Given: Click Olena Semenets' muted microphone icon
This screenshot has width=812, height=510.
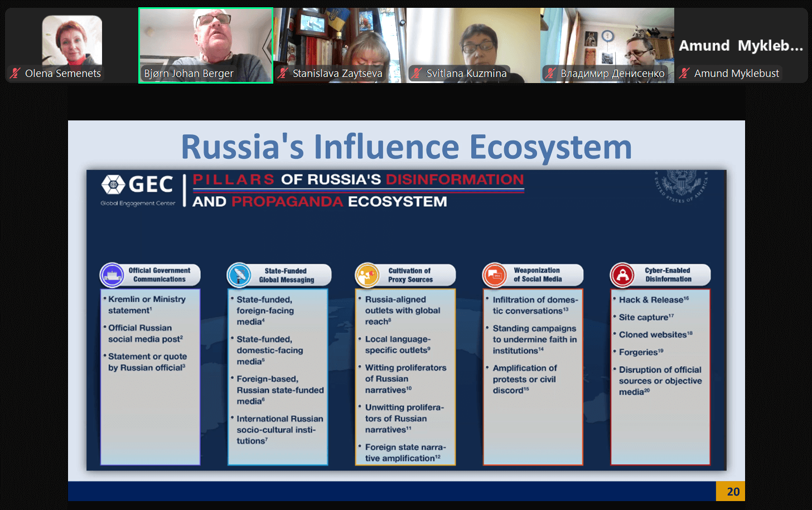Looking at the screenshot, I should 15,73.
